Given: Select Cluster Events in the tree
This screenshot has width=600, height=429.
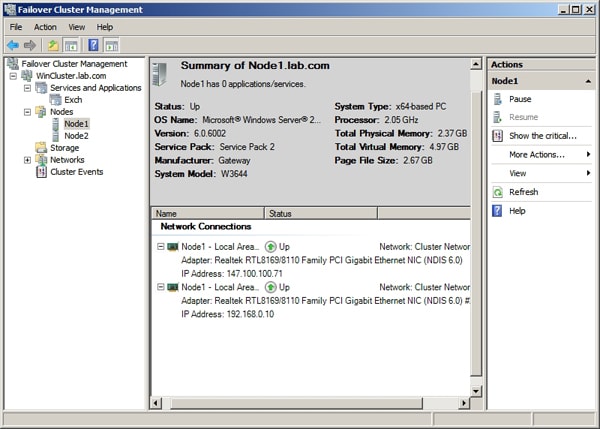Looking at the screenshot, I should [x=77, y=172].
